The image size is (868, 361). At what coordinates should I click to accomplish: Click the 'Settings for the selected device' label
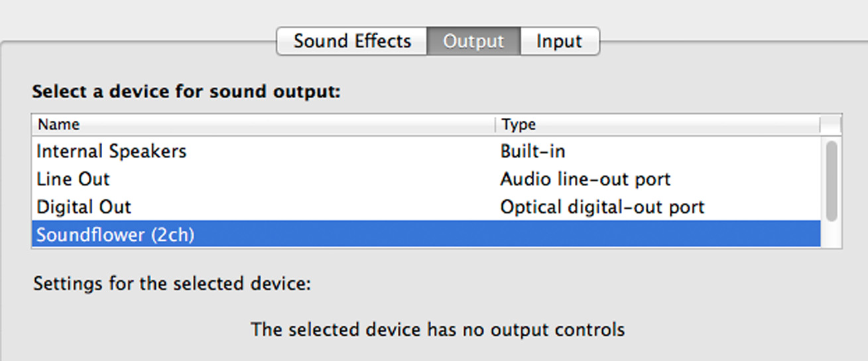coord(172,285)
